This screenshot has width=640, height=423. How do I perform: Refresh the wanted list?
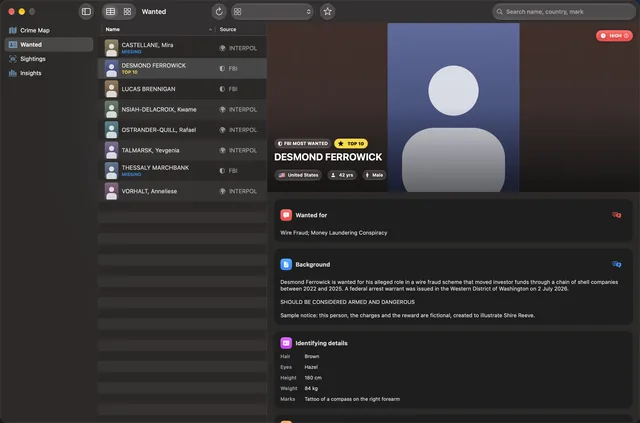tap(219, 11)
